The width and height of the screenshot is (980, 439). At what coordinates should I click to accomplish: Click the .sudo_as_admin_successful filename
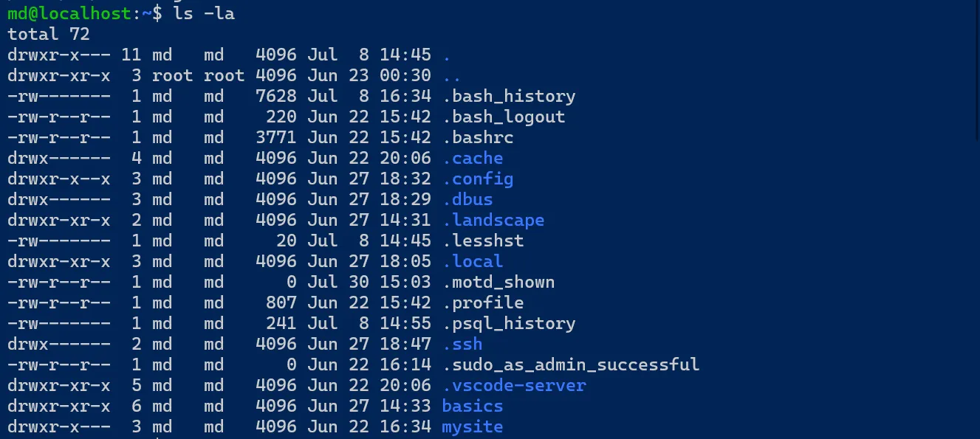570,365
